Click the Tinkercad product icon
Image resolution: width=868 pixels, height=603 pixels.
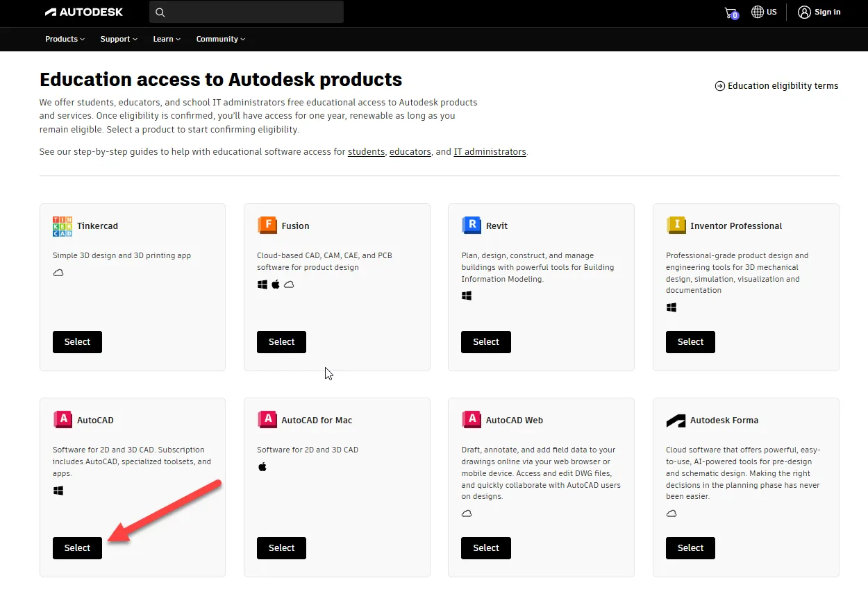[62, 226]
